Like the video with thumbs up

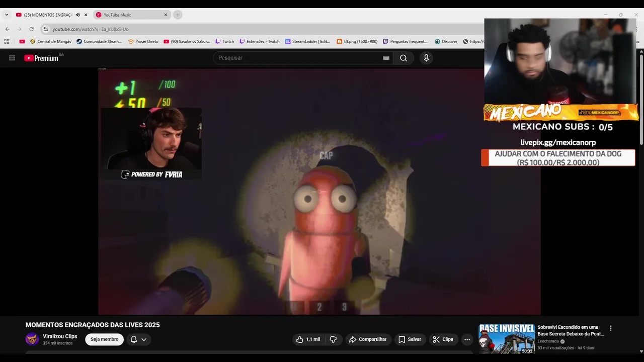click(308, 339)
